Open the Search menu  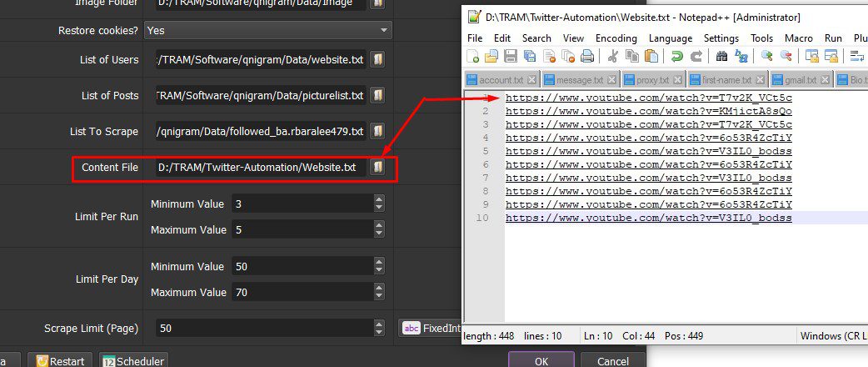click(x=536, y=38)
